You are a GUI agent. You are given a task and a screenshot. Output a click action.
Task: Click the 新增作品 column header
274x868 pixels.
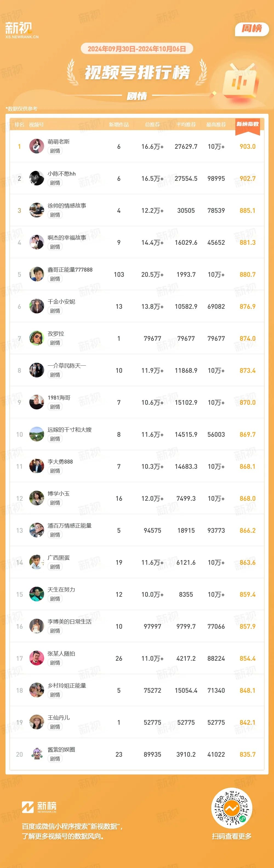point(119,125)
